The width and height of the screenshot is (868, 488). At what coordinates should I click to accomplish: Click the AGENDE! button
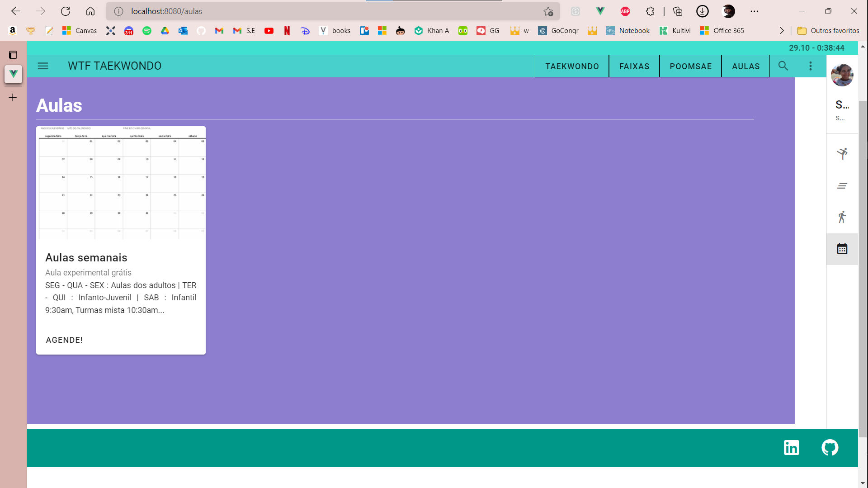64,340
